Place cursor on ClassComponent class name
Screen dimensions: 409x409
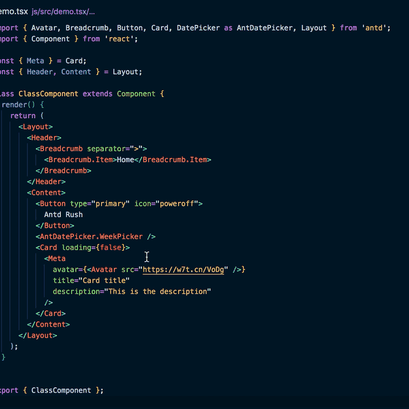(48, 94)
